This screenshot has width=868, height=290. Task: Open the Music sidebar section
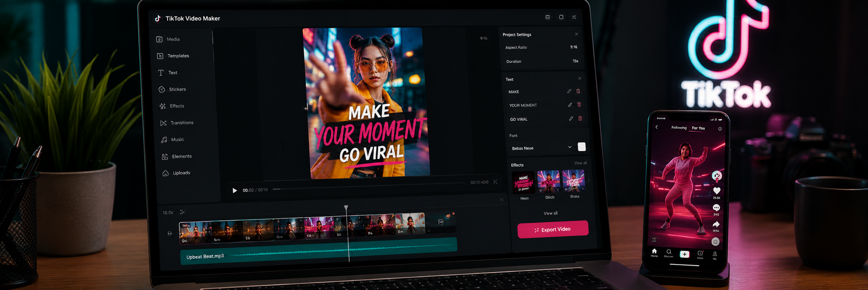click(172, 140)
